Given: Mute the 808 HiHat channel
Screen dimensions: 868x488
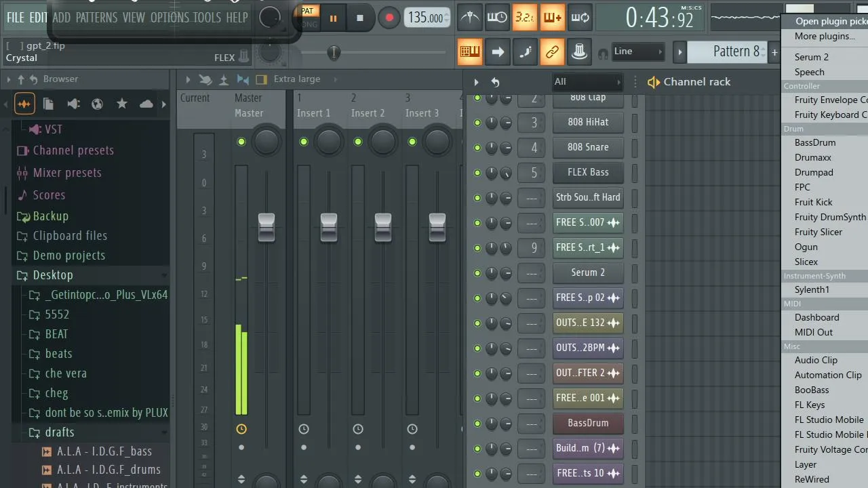Looking at the screenshot, I should 477,123.
